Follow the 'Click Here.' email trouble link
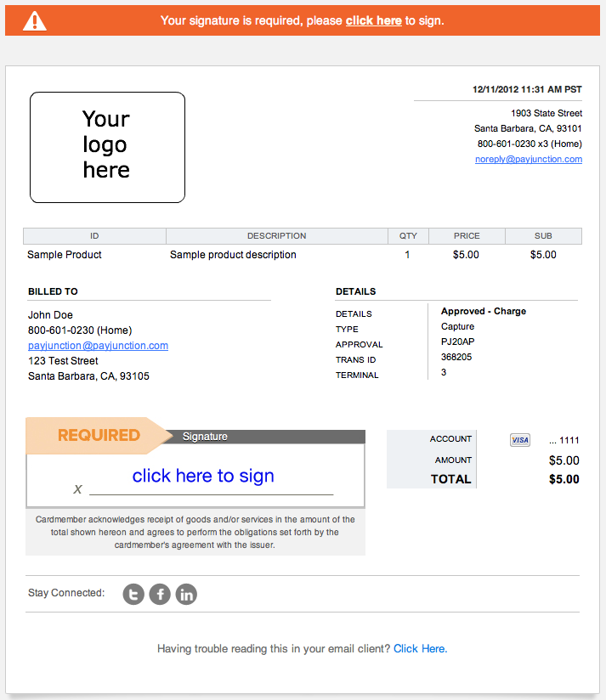Viewport: 606px width, 700px height. pyautogui.click(x=420, y=649)
